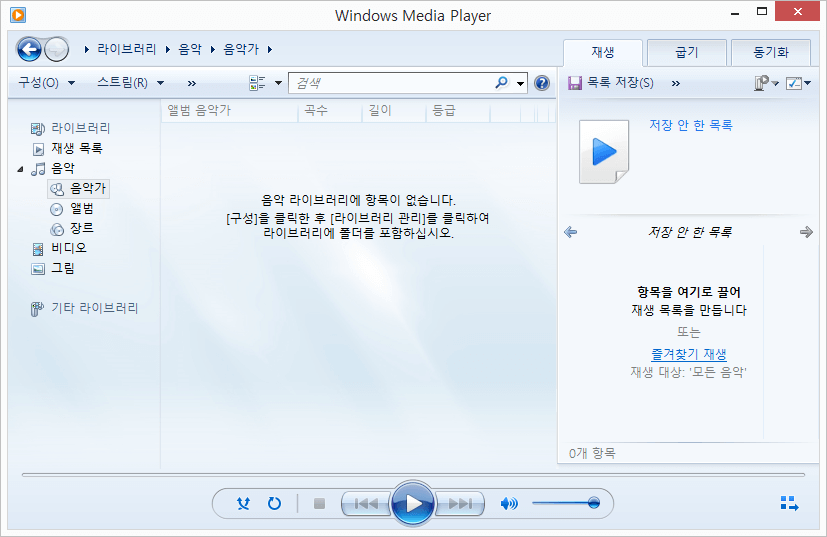Click the seek progress bar
Viewport: 827px width, 537px height.
(x=414, y=475)
